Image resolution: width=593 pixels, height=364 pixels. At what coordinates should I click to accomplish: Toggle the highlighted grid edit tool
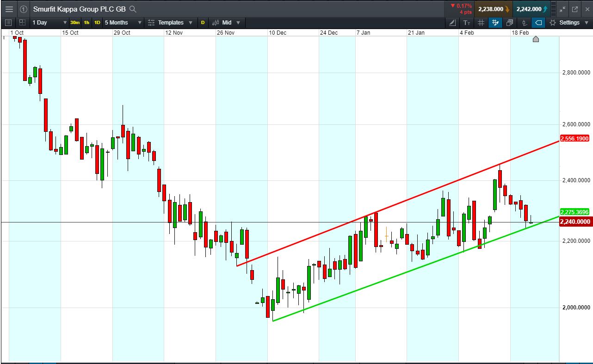495,23
